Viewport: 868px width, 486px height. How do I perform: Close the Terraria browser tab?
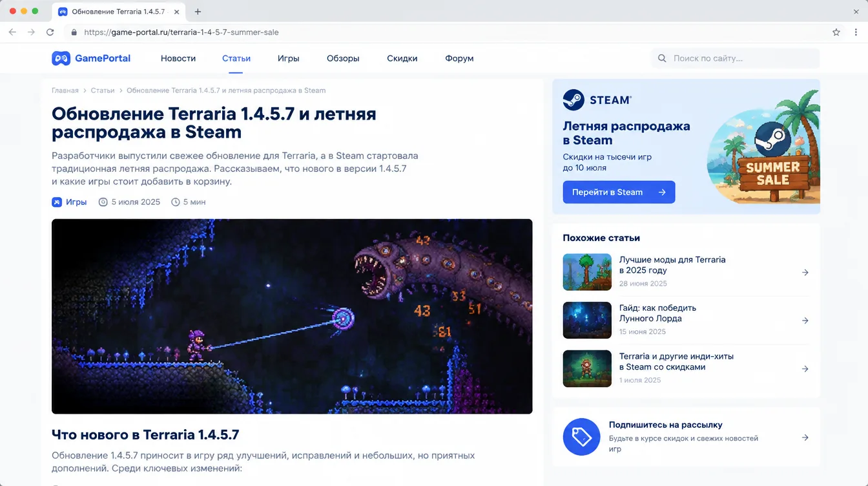[x=178, y=12]
